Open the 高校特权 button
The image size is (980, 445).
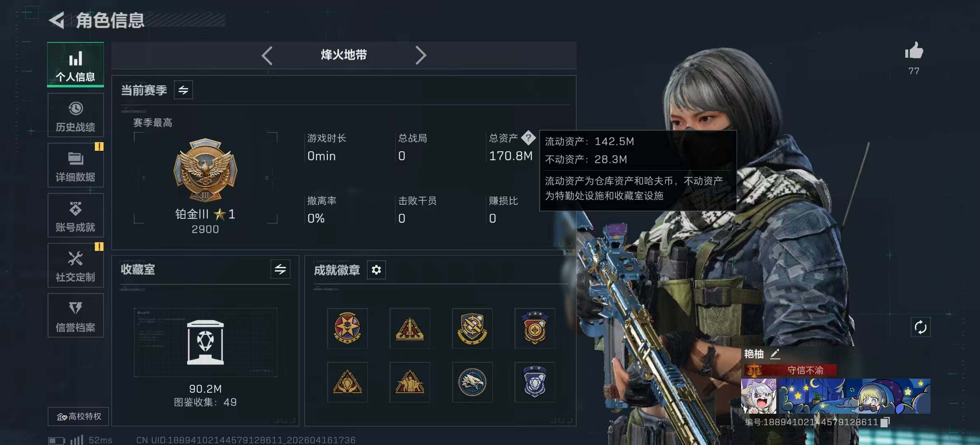point(78,417)
